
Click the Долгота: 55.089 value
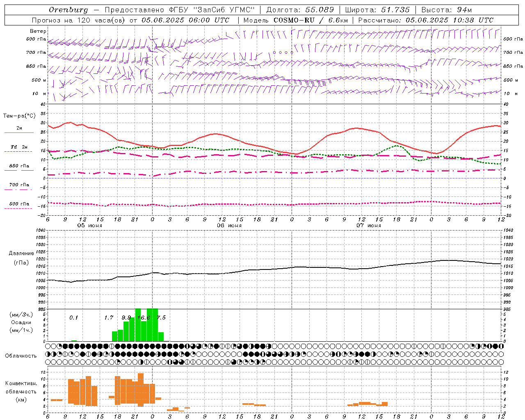[x=300, y=10]
